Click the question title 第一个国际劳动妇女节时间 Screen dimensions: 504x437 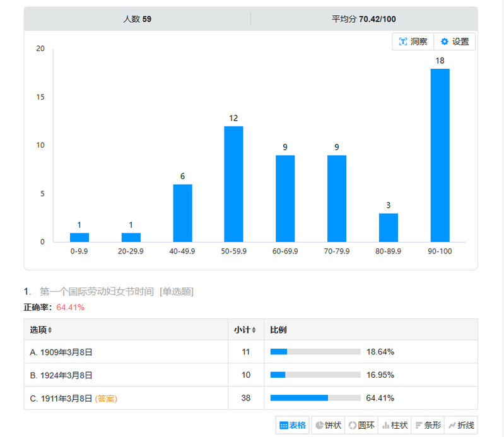tap(97, 291)
